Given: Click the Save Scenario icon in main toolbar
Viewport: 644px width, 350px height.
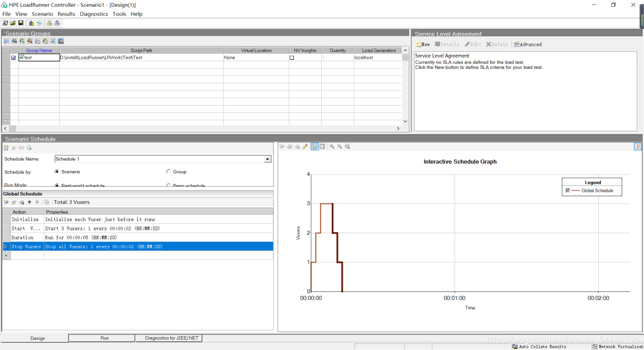Looking at the screenshot, I should 21,23.
